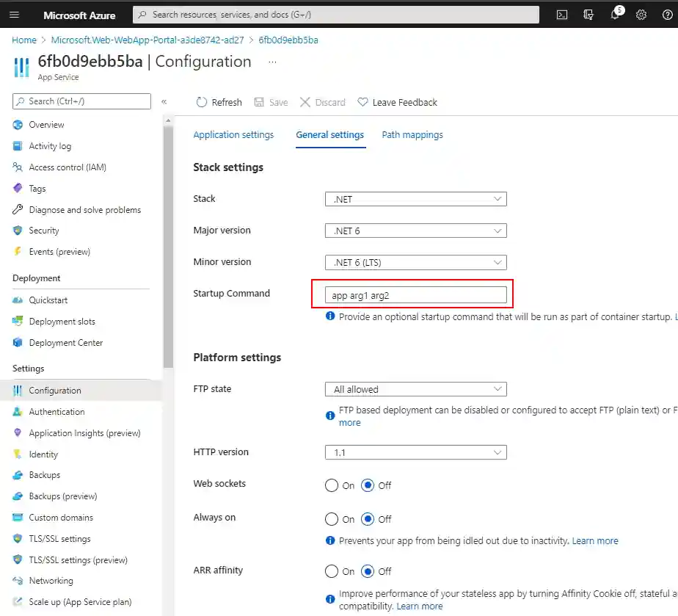This screenshot has width=678, height=616.
Task: Open the notifications bell icon
Action: pyautogui.click(x=615, y=15)
